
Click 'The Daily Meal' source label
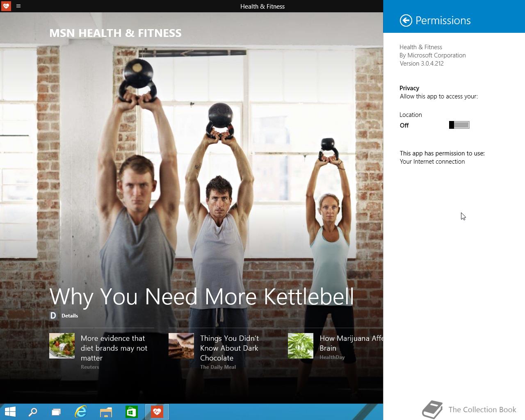tap(218, 367)
